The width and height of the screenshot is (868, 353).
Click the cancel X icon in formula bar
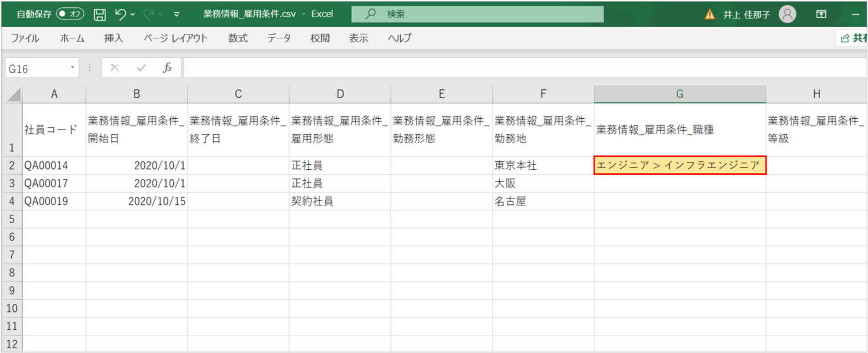pyautogui.click(x=115, y=68)
